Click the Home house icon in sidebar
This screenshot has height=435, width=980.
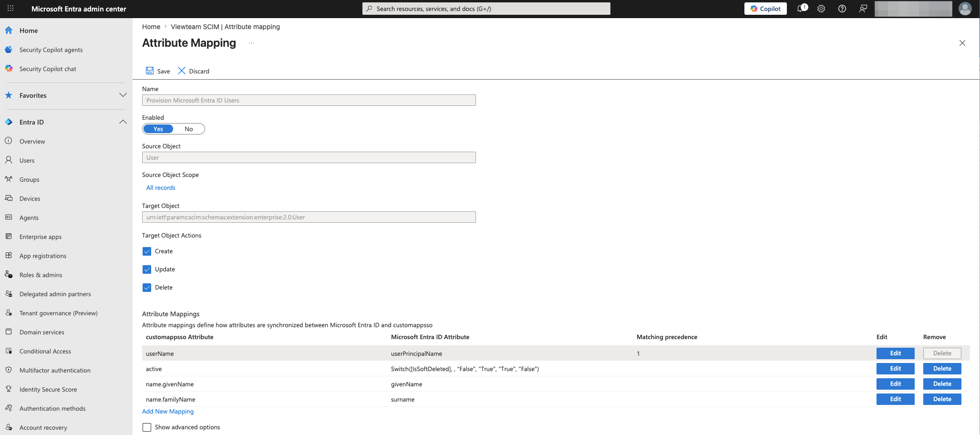(x=9, y=31)
